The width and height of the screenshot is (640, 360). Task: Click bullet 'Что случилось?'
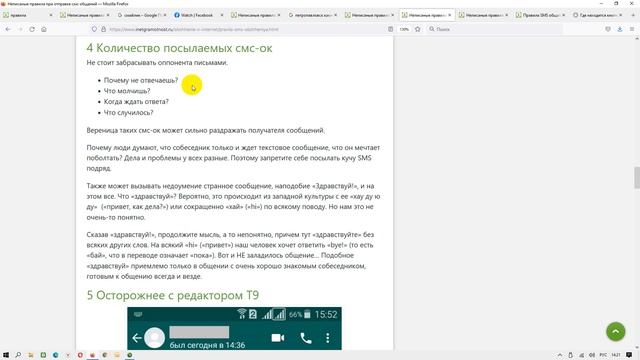click(129, 113)
